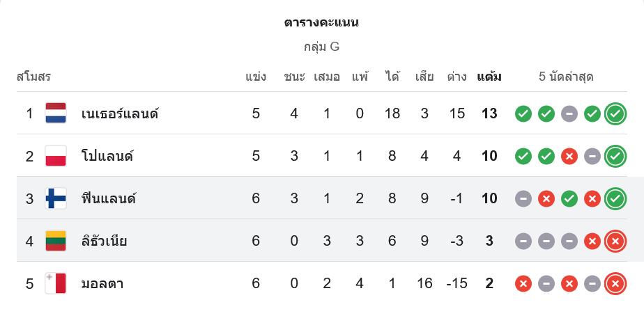Click the กลุ่ม G group label
The image size is (644, 316).
tap(321, 47)
